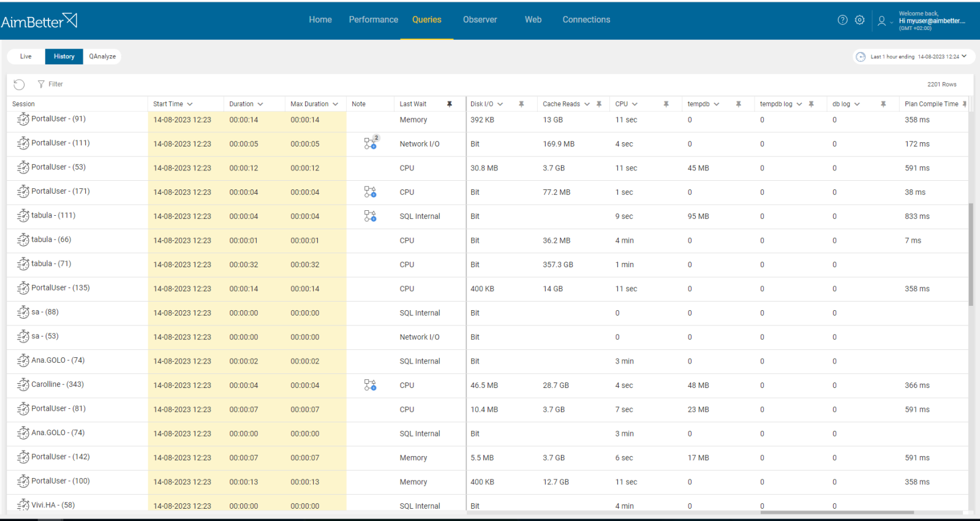Click the Filter funnel icon

41,85
